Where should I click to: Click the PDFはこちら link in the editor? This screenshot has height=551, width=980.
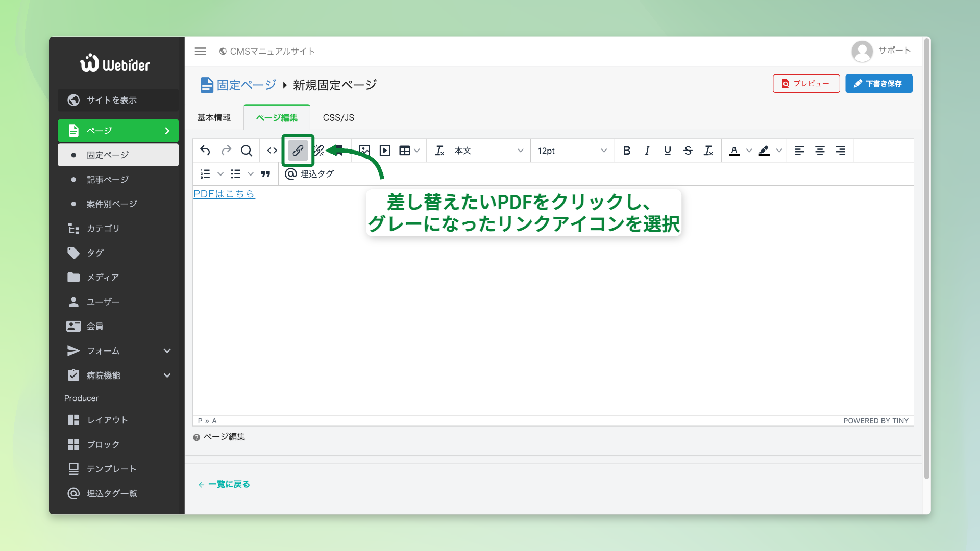(224, 194)
